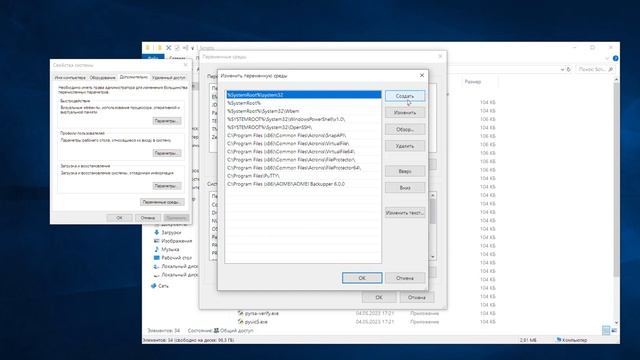
Task: Select the %SystemRoot%\system32 entry
Action: (x=304, y=95)
